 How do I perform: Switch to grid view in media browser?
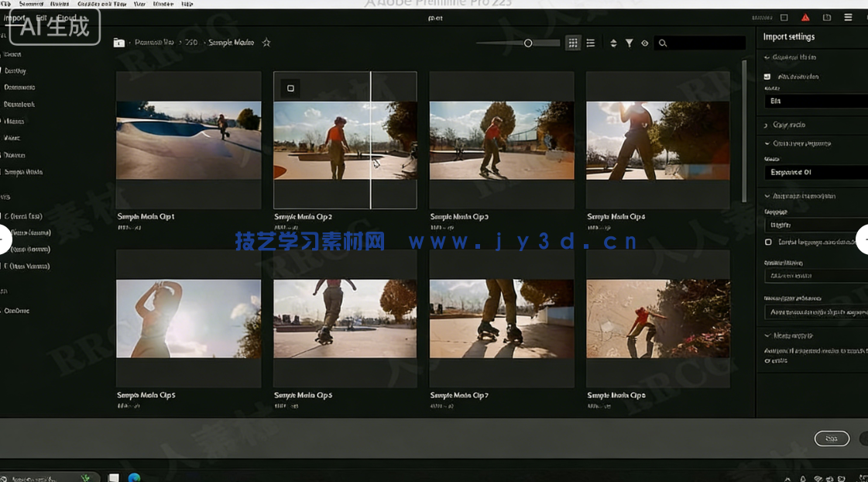(x=573, y=43)
